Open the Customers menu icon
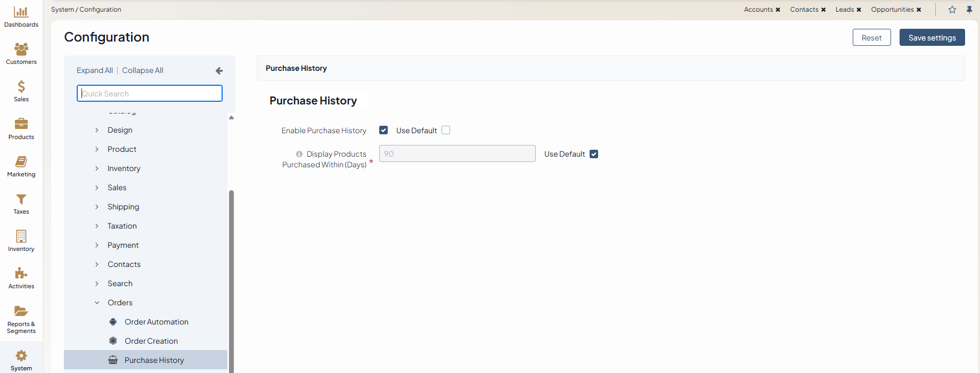Viewport: 980px width, 373px height. tap(21, 50)
